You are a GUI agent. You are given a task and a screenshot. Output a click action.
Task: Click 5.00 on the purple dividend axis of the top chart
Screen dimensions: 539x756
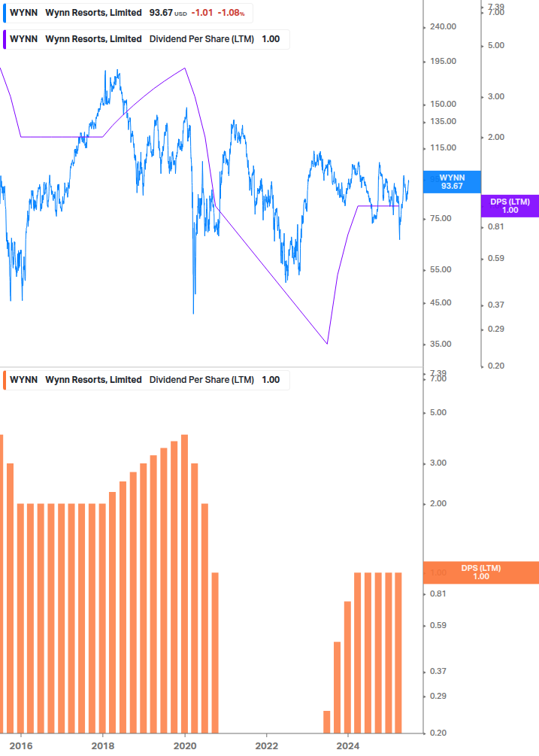coord(496,45)
